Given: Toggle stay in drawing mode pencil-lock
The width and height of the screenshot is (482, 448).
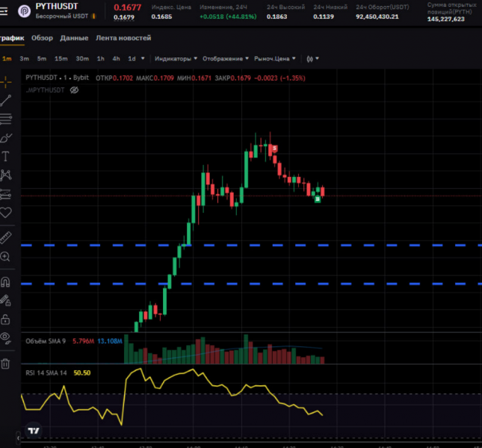Looking at the screenshot, I should point(5,300).
